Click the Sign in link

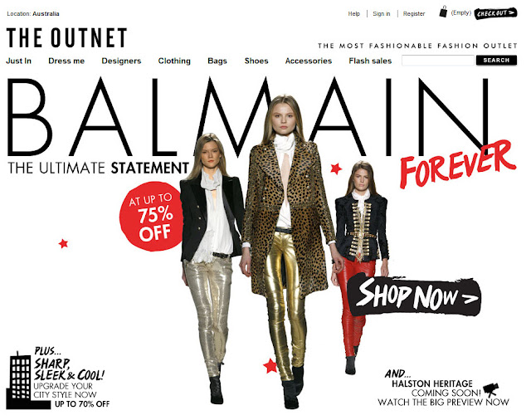(382, 14)
